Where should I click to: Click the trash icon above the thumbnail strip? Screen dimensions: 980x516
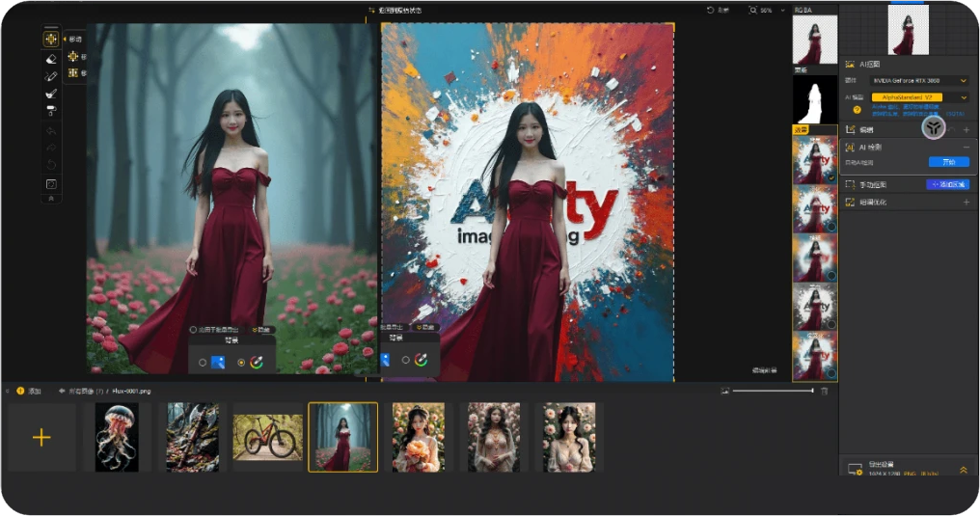tap(824, 391)
